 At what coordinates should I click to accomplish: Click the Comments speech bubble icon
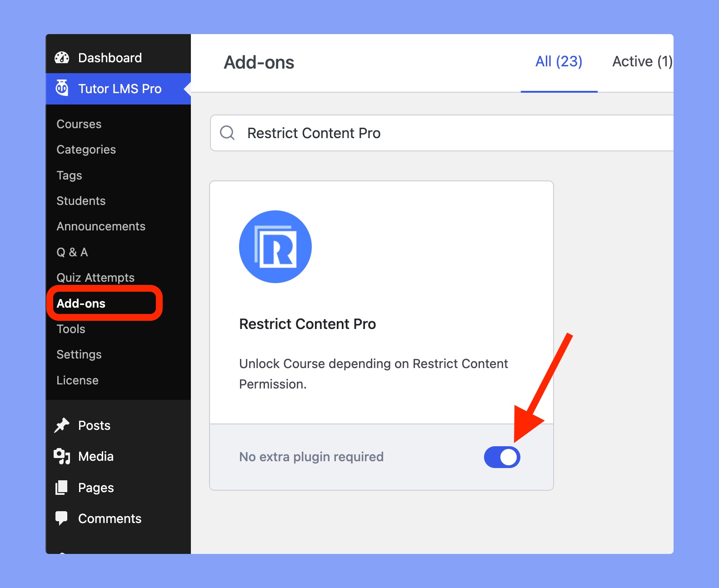click(x=61, y=518)
